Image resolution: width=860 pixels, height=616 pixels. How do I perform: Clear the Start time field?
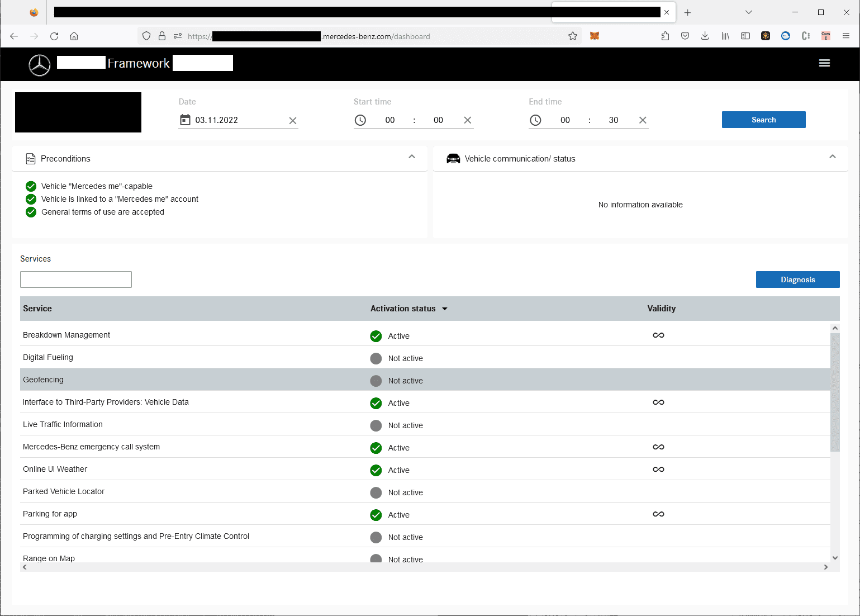468,120
